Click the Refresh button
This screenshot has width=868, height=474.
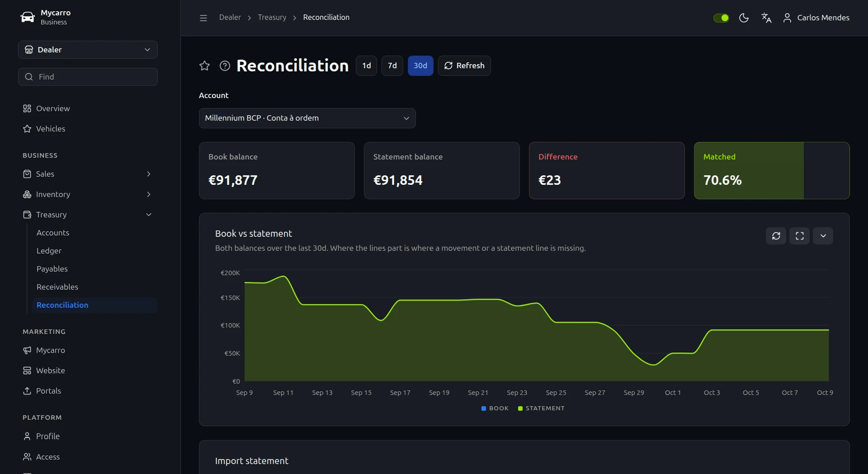coord(464,66)
